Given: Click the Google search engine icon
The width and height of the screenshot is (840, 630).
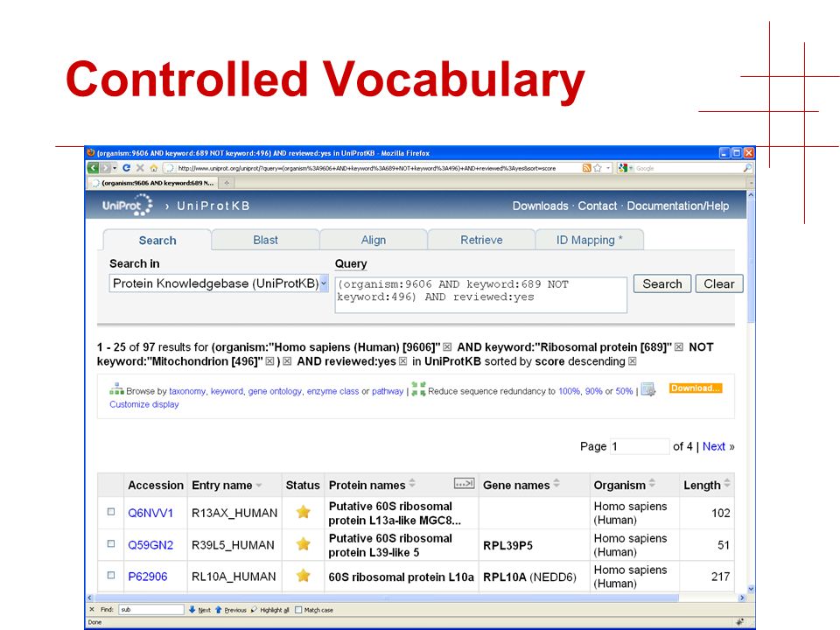Looking at the screenshot, I should [x=622, y=168].
